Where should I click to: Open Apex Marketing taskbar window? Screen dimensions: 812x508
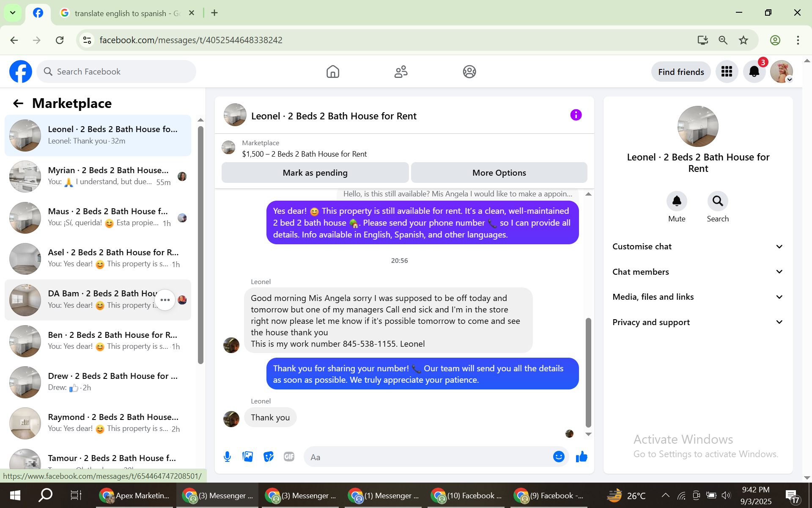[134, 495]
